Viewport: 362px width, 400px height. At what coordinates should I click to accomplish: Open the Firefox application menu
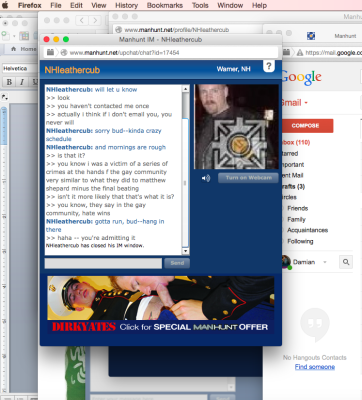29,5
